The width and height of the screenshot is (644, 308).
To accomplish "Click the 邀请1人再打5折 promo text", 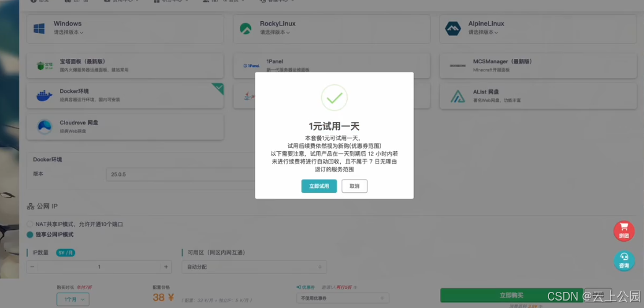I will [337, 287].
